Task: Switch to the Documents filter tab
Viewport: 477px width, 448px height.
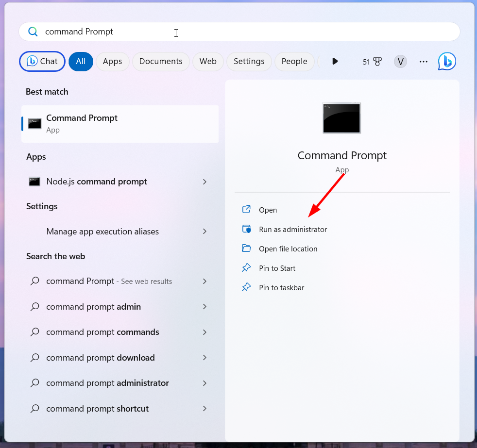Action: (161, 61)
